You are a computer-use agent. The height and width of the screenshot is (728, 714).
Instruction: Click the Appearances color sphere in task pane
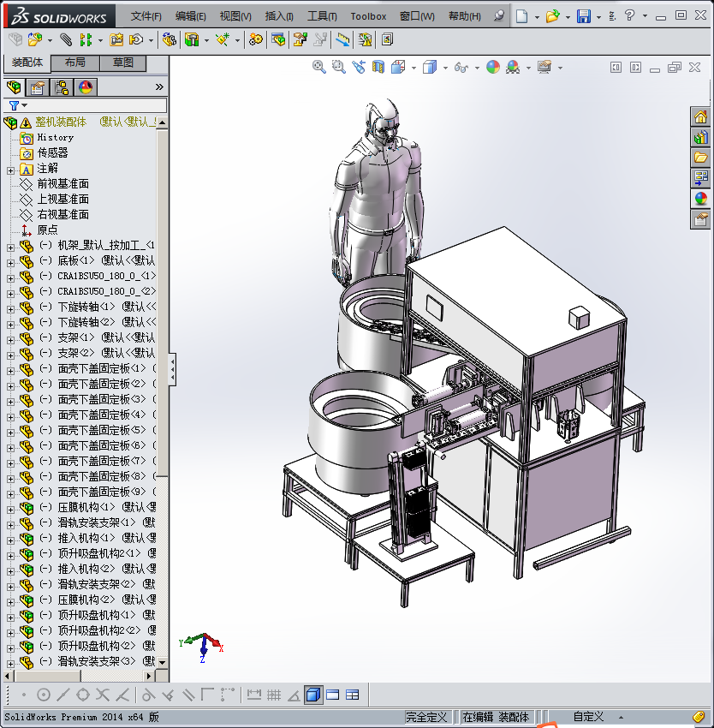point(700,198)
